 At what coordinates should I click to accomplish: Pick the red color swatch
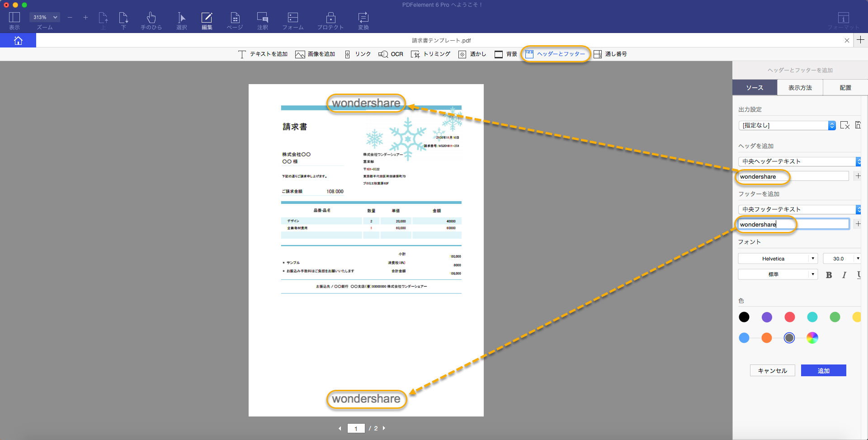point(790,317)
